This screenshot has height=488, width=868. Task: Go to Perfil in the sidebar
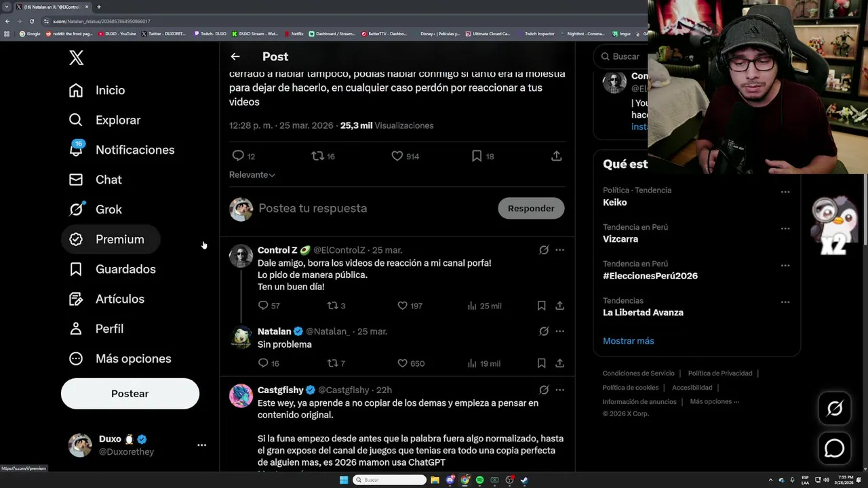96,329
